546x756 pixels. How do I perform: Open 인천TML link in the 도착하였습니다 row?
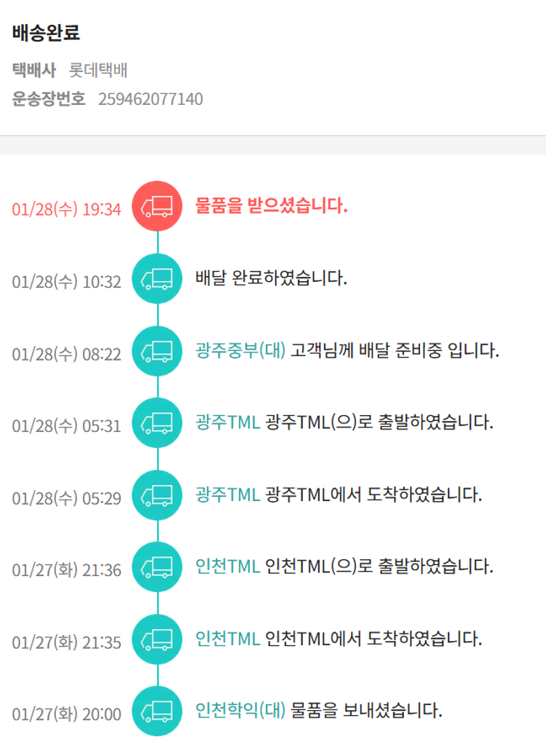[x=227, y=639]
